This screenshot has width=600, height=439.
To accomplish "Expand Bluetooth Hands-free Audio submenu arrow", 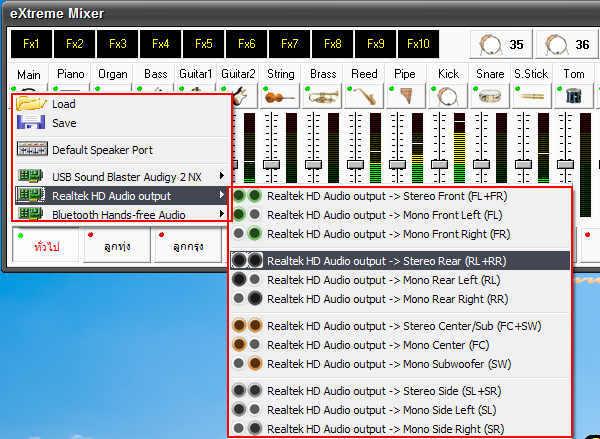I will point(222,214).
